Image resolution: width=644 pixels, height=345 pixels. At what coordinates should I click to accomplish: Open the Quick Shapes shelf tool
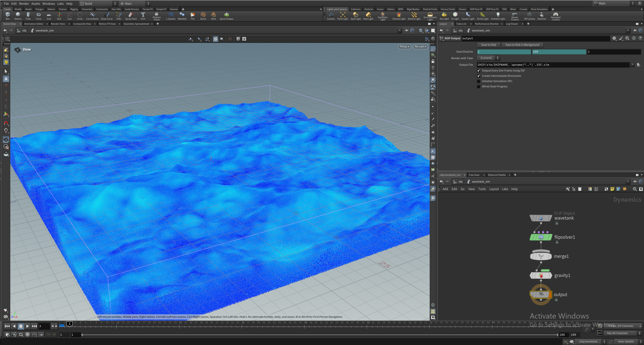pyautogui.click(x=226, y=16)
